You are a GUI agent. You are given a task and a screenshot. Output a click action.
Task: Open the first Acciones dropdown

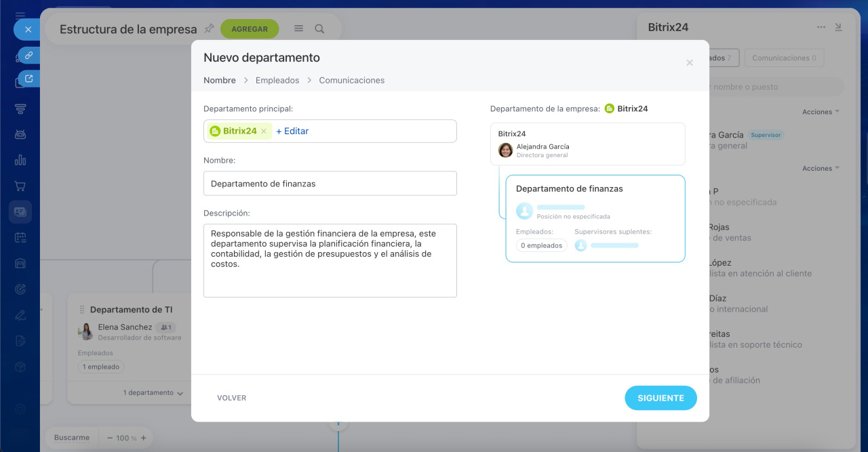click(x=821, y=112)
